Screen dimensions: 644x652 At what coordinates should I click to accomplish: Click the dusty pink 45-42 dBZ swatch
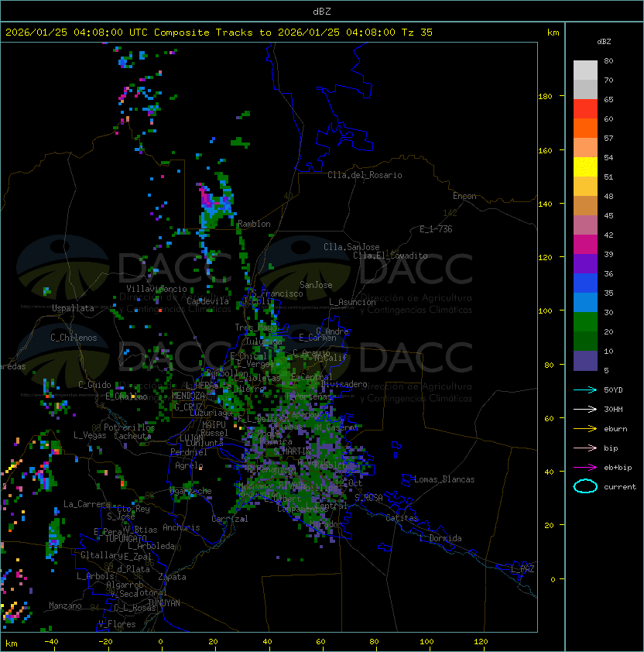click(x=585, y=225)
